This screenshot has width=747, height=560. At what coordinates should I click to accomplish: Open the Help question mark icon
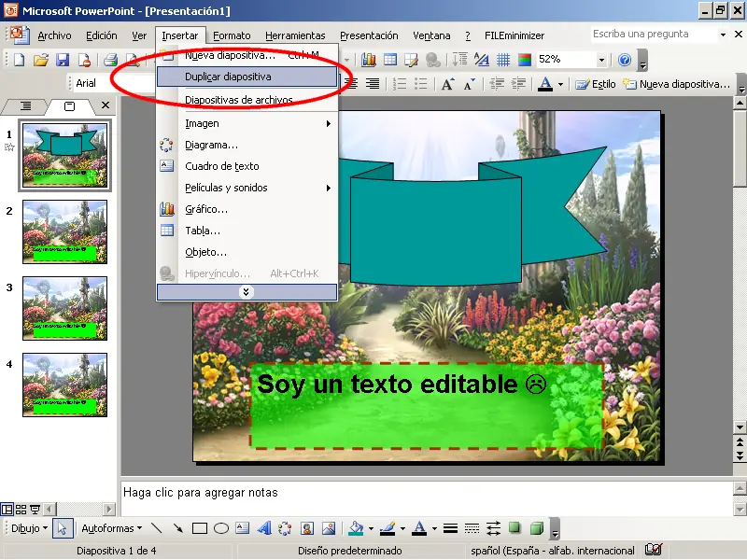pos(625,60)
